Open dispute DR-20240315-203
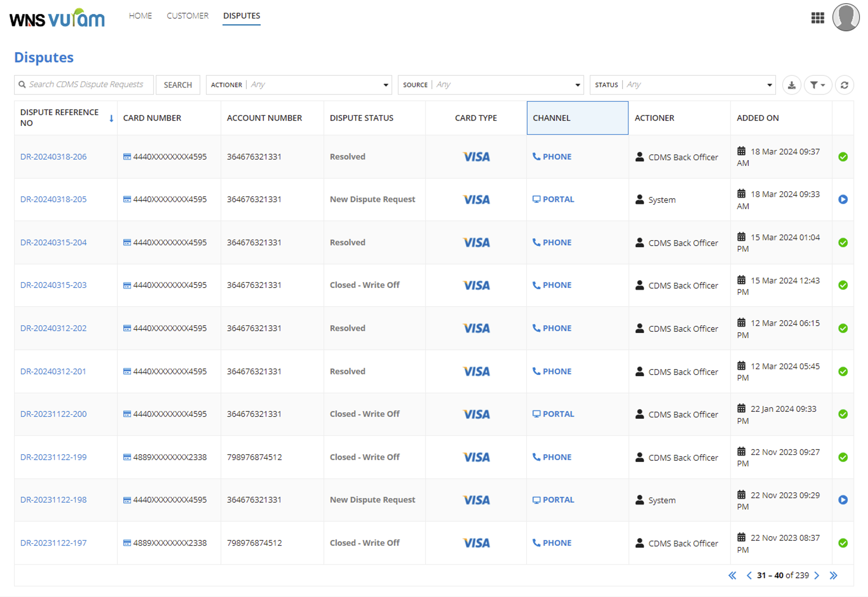Viewport: 868px width, 597px height. (x=53, y=285)
